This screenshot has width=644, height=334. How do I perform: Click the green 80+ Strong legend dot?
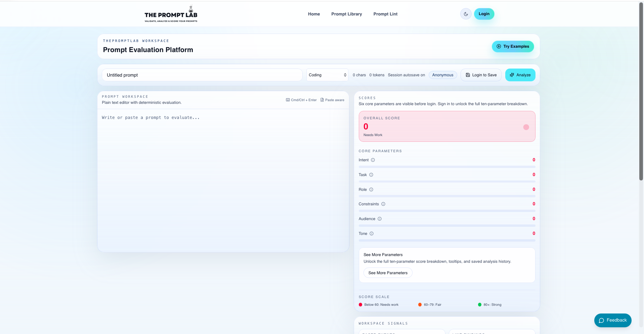(x=480, y=305)
